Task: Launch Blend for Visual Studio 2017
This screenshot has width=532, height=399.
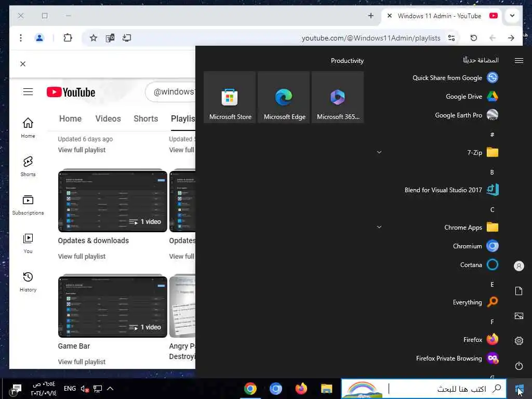Action: point(451,190)
